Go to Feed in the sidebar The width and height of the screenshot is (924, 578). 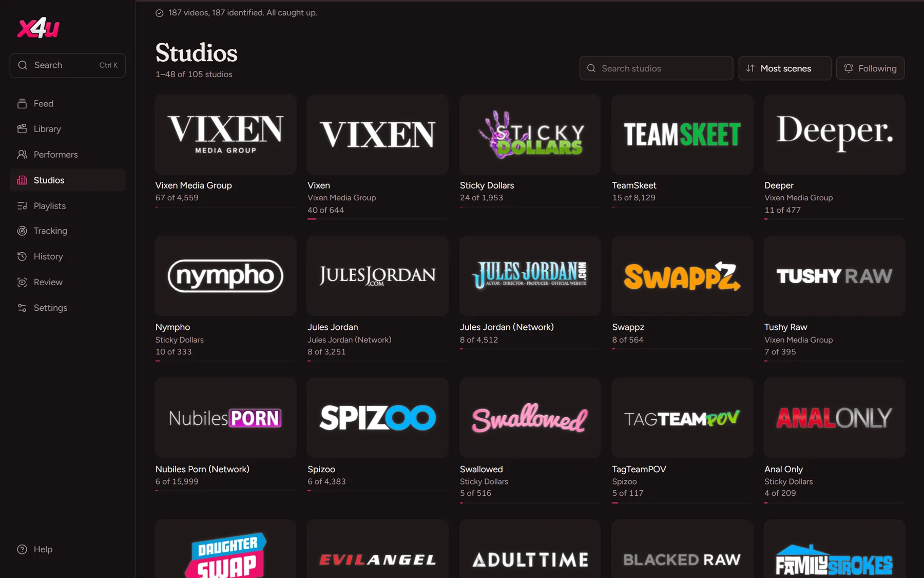point(68,104)
